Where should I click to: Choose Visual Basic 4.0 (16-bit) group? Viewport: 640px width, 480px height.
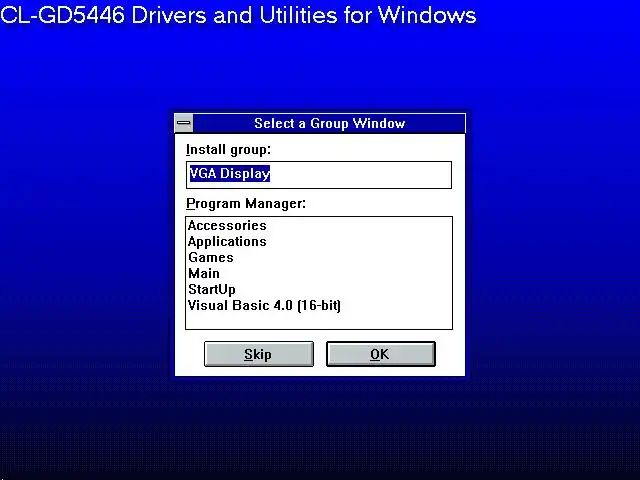click(x=319, y=305)
